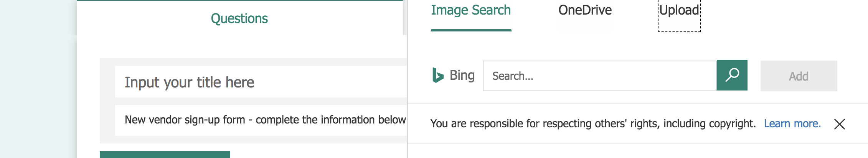Click the Bing logo icon
The image size is (868, 158).
437,75
